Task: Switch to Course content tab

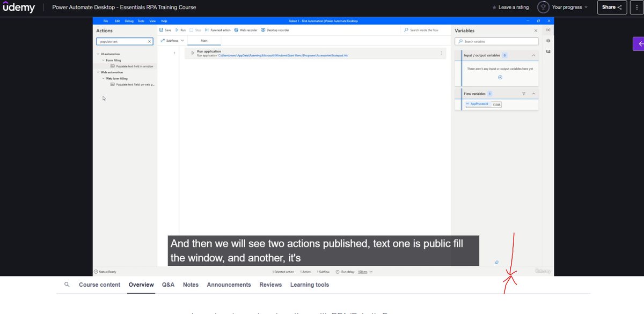Action: [x=100, y=285]
